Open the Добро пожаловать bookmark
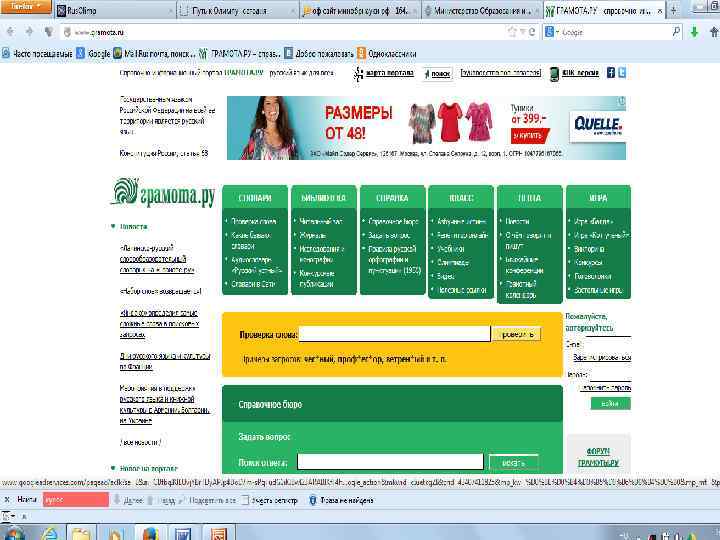 pyautogui.click(x=319, y=54)
